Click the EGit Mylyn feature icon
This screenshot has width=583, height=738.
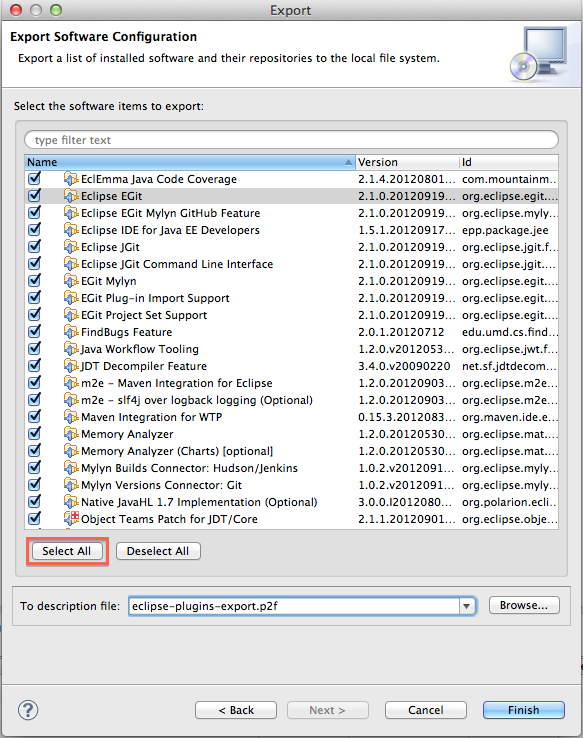coord(71,281)
